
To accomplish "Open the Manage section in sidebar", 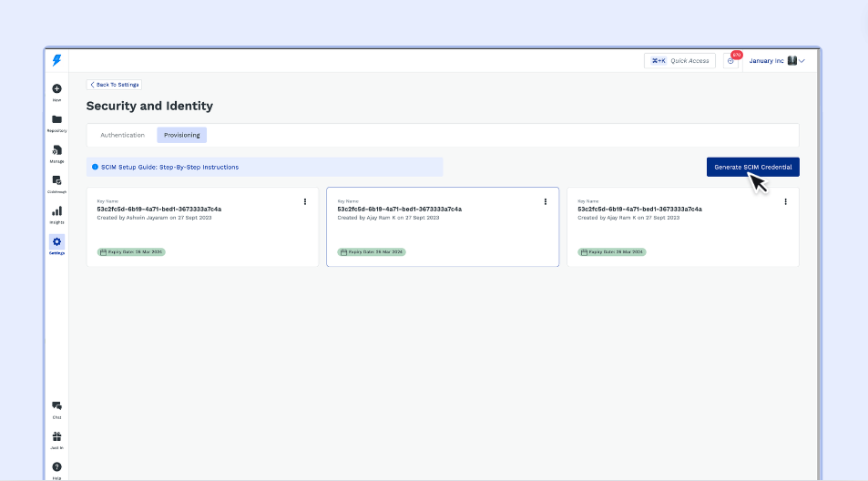I will point(56,150).
